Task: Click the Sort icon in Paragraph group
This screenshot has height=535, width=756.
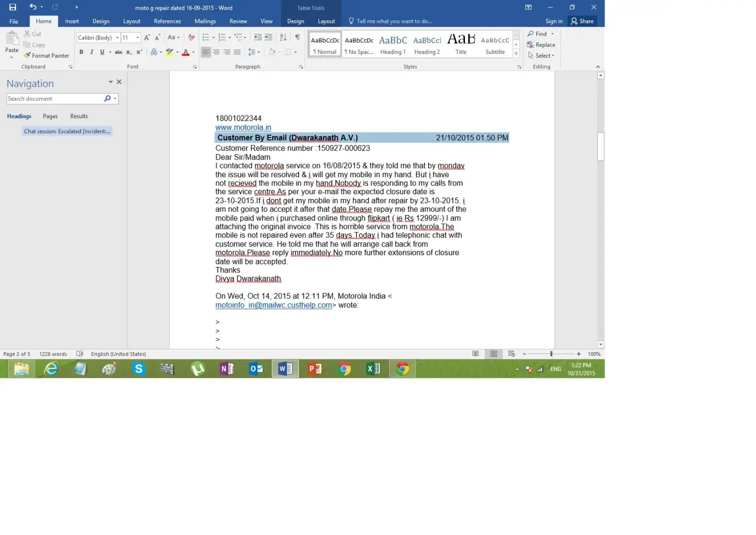Action: 283,37
